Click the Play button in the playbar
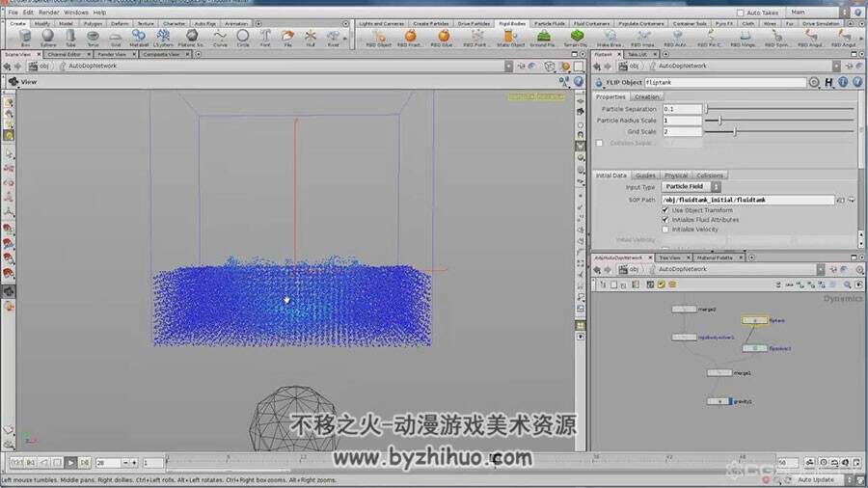868x488 pixels. pos(70,463)
